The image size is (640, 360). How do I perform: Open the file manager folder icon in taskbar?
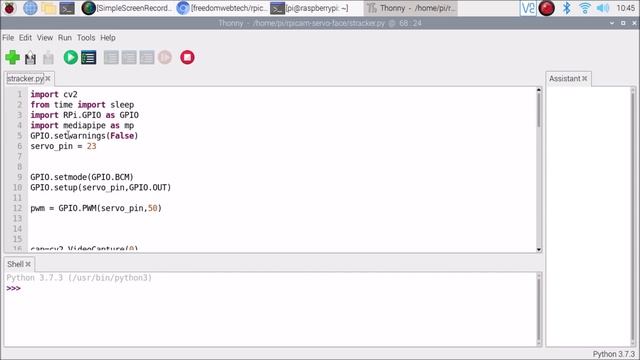(x=49, y=8)
